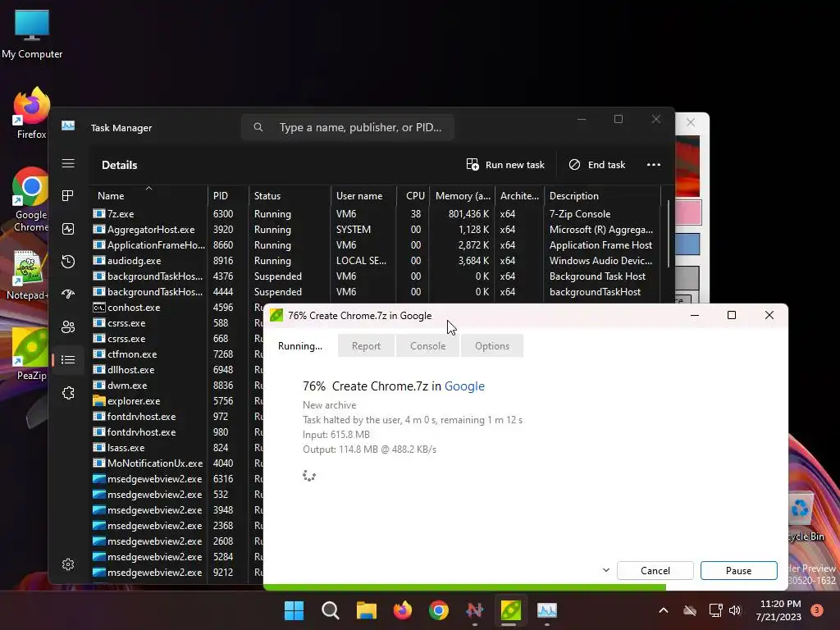Viewport: 840px width, 630px height.
Task: Open the Windows Start menu
Action: [x=294, y=610]
